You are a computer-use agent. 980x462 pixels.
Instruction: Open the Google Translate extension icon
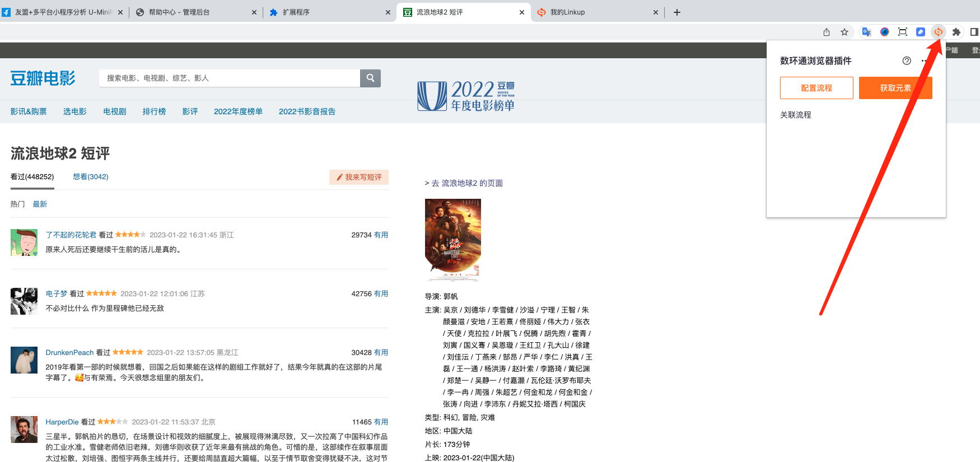coord(866,32)
